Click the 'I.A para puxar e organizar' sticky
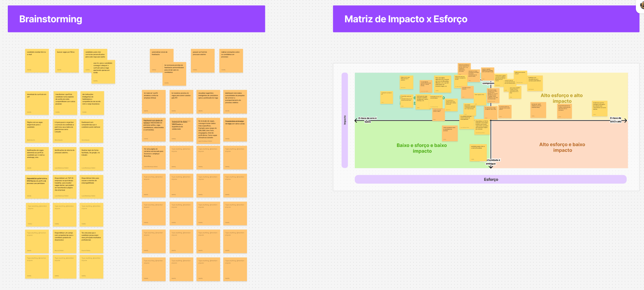 (65, 131)
